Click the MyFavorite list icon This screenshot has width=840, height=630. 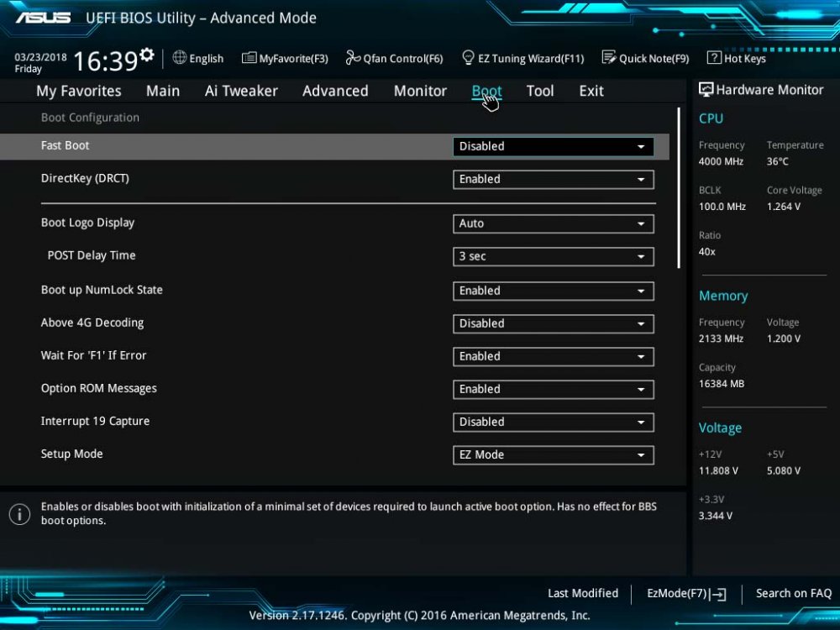pos(249,58)
